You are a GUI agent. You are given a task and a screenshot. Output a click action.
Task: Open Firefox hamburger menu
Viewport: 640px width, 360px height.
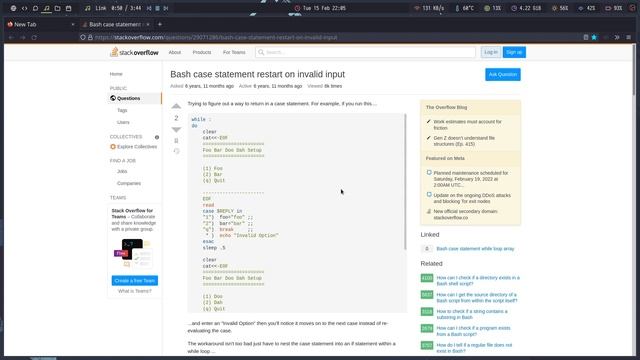(x=629, y=37)
